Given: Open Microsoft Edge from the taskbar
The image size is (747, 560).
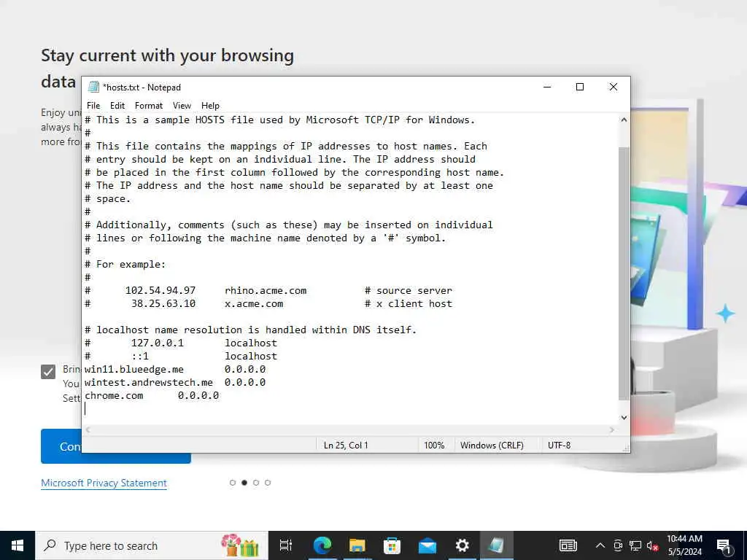Looking at the screenshot, I should tap(322, 545).
